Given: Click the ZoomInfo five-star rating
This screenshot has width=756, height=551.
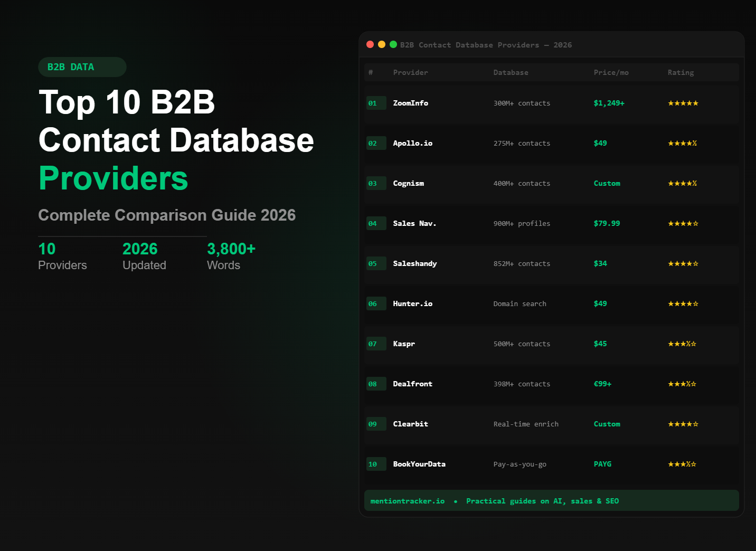Looking at the screenshot, I should pos(683,103).
